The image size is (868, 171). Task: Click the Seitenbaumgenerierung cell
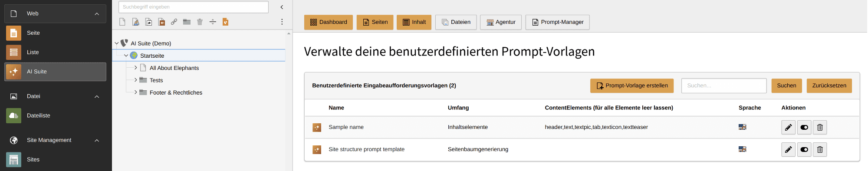[x=478, y=149]
